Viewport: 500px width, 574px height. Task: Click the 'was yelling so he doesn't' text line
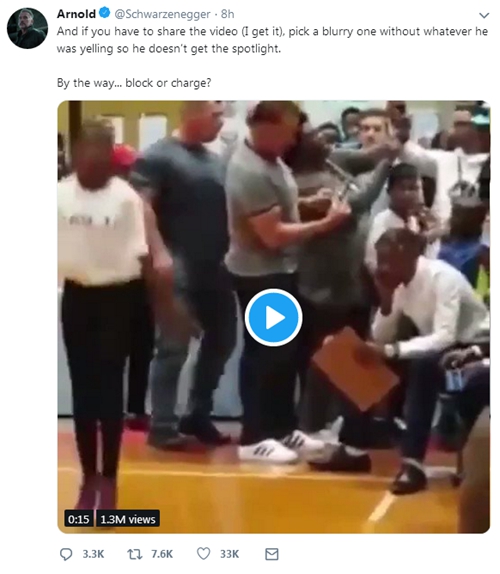pyautogui.click(x=169, y=49)
